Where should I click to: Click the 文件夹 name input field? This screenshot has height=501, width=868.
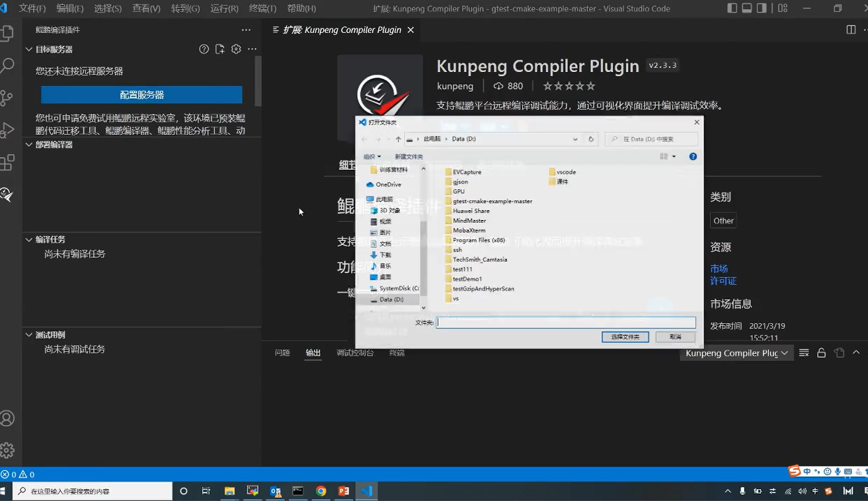566,323
